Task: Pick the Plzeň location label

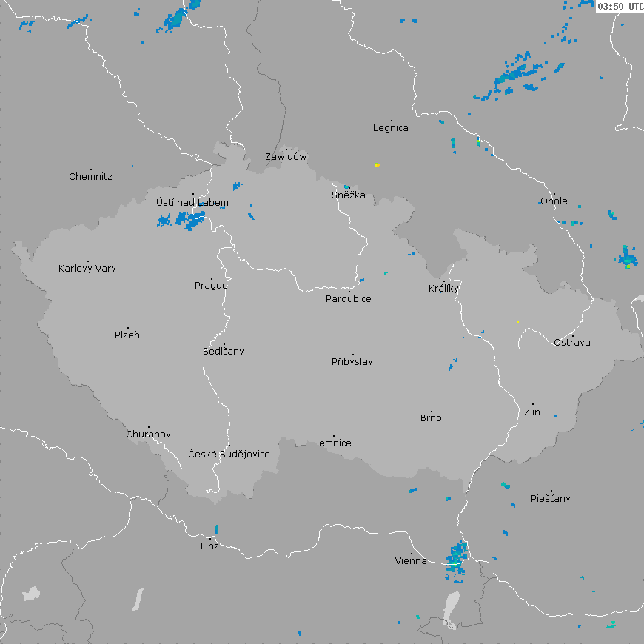Action: point(127,335)
